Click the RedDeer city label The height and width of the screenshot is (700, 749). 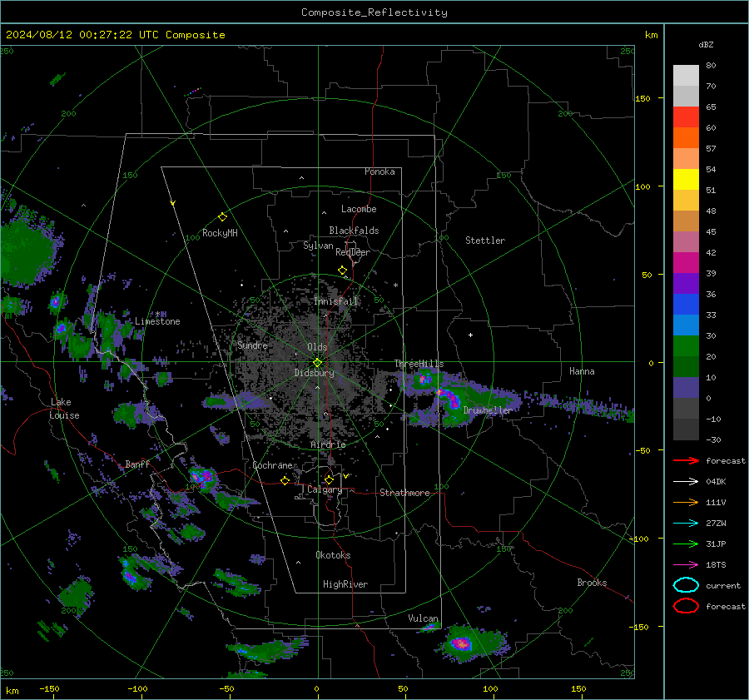tap(353, 252)
